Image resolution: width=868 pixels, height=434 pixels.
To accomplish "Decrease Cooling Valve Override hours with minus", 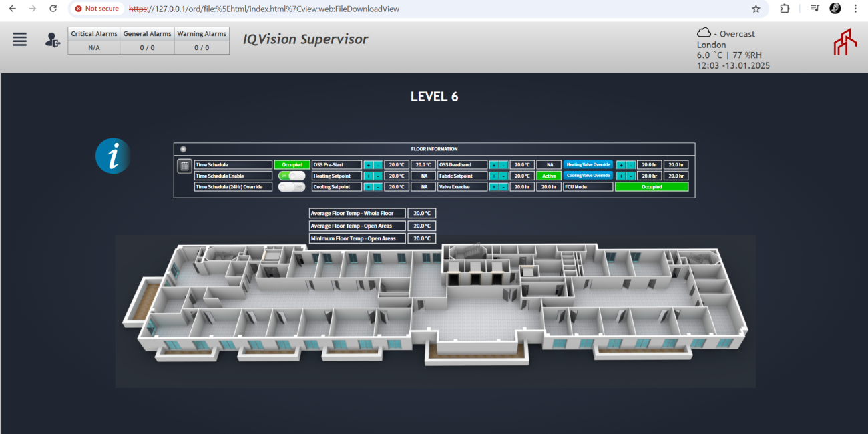I will click(x=630, y=176).
